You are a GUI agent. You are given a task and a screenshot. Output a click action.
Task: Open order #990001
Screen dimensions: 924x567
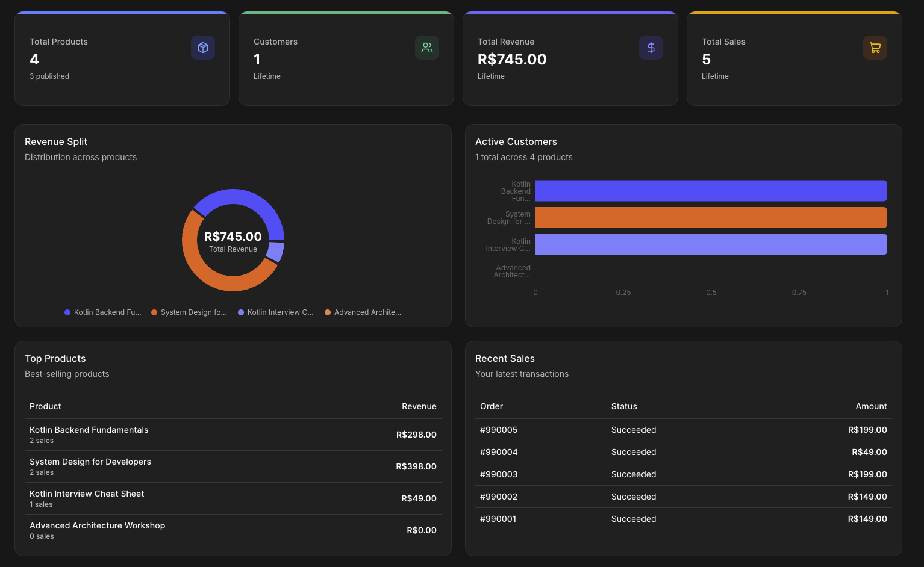[498, 519]
